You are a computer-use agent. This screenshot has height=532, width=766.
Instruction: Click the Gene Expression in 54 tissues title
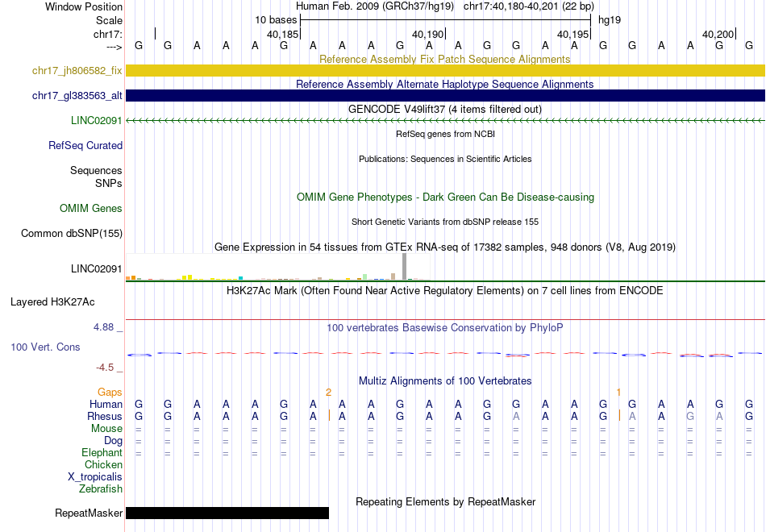point(445,247)
